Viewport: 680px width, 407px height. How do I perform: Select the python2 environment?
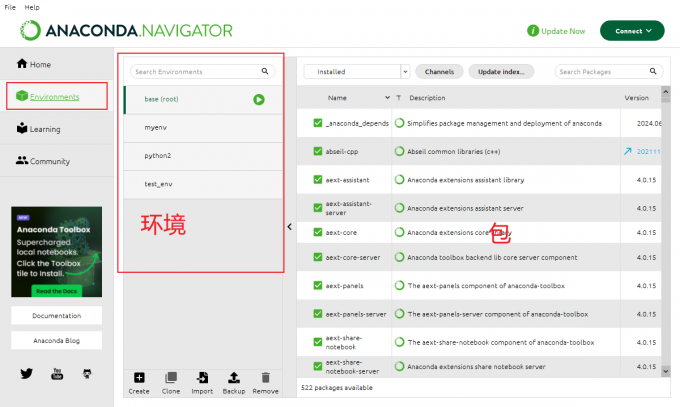pyautogui.click(x=203, y=156)
